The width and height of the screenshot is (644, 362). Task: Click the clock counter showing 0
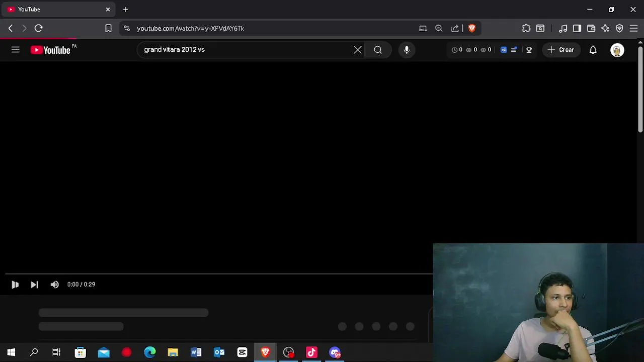tap(457, 50)
